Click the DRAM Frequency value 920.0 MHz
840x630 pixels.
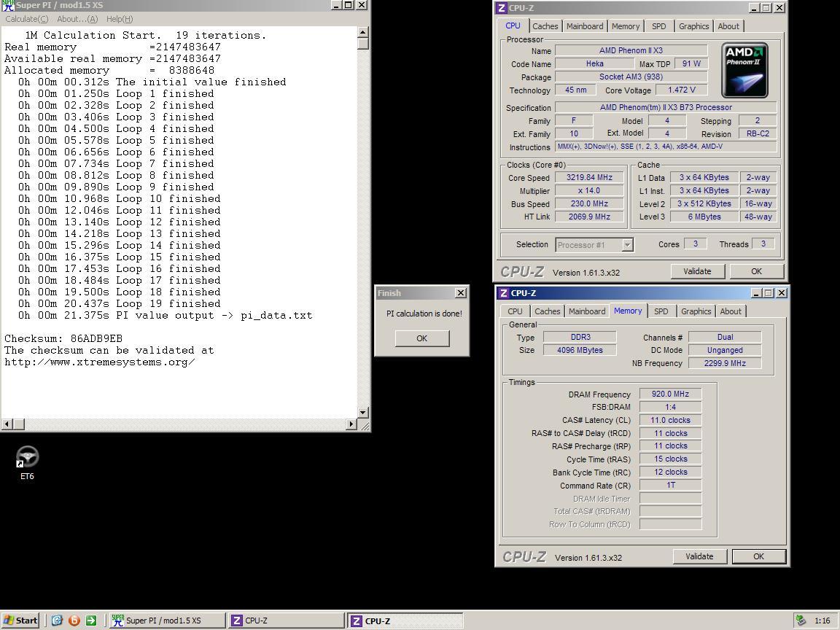click(670, 394)
